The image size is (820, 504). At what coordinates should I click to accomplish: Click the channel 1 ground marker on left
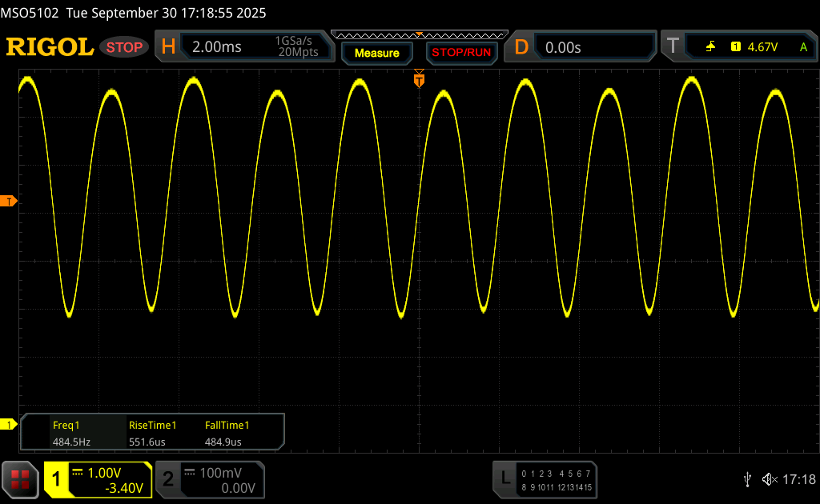pos(10,424)
